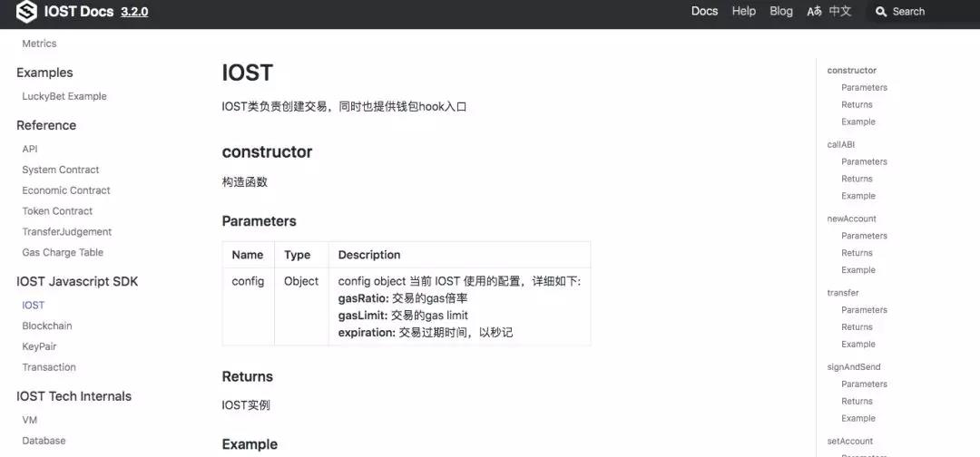Open LuckyBet Example page
This screenshot has width=980, height=457.
pos(64,96)
